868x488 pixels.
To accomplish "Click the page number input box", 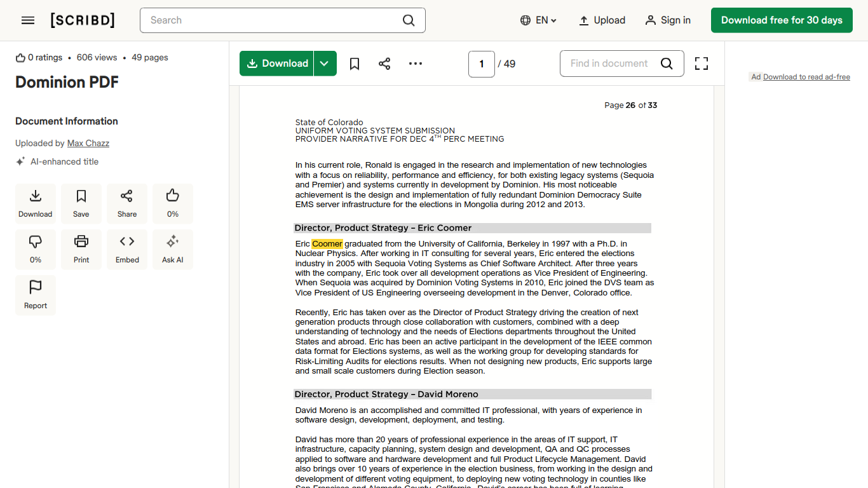I will tap(482, 64).
